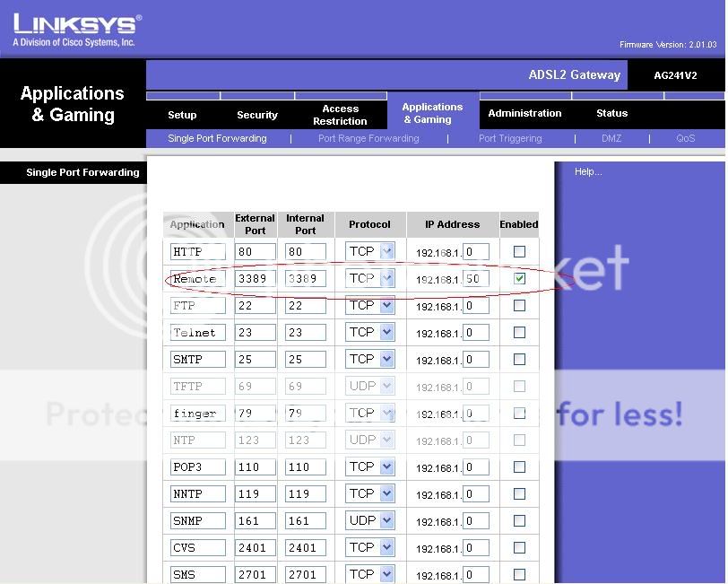
Task: Open the Telnet protocol dropdown
Action: [x=386, y=332]
